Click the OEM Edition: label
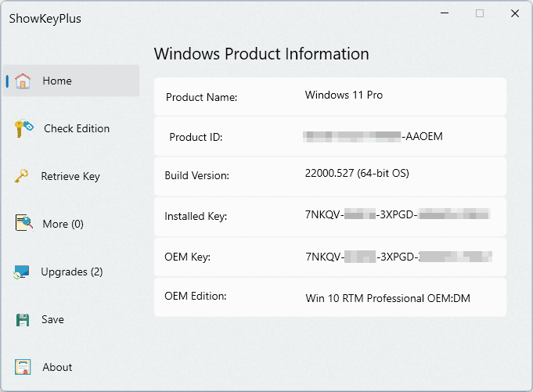533x392 pixels. [x=196, y=297]
